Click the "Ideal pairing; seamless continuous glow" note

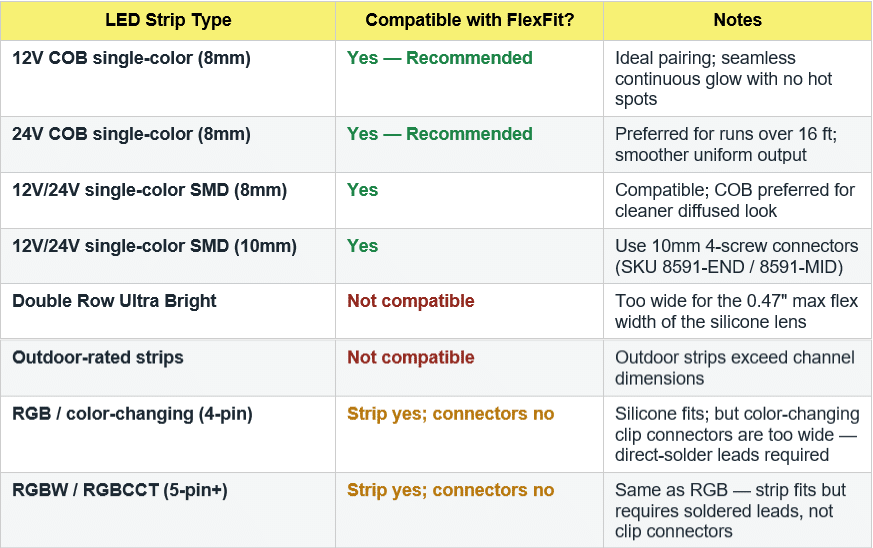click(x=723, y=79)
